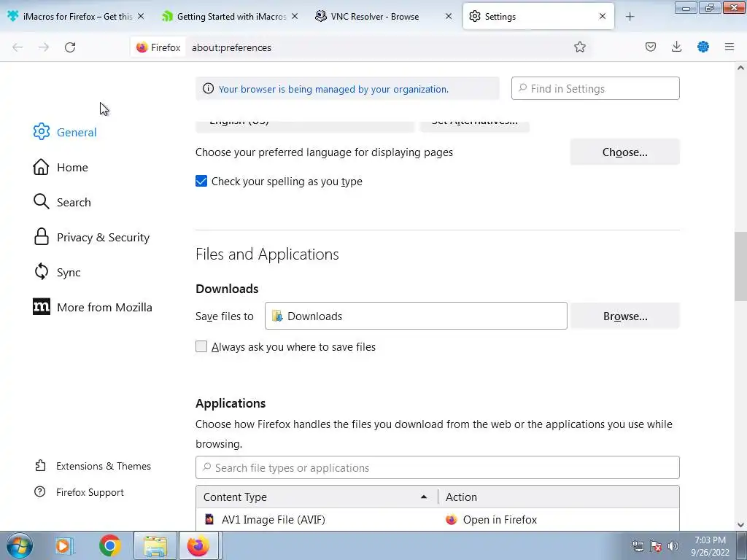The height and width of the screenshot is (560, 747).
Task: Switch to iMacros for Firefox tab
Action: (76, 16)
